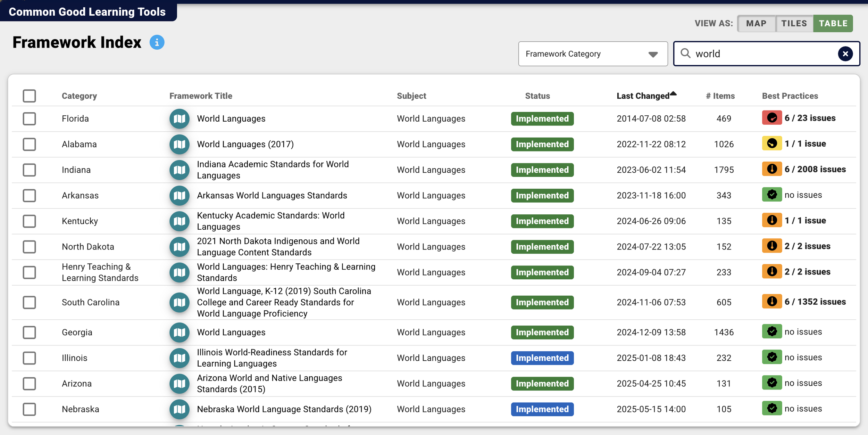
Task: Click 'Henry Teaching & Learning Standards' category cell
Action: (x=100, y=272)
